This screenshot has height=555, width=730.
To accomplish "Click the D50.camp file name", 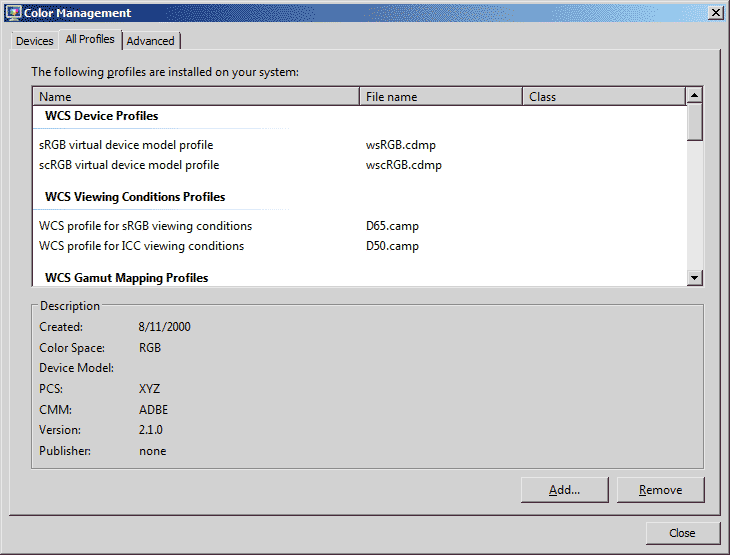I will 392,246.
